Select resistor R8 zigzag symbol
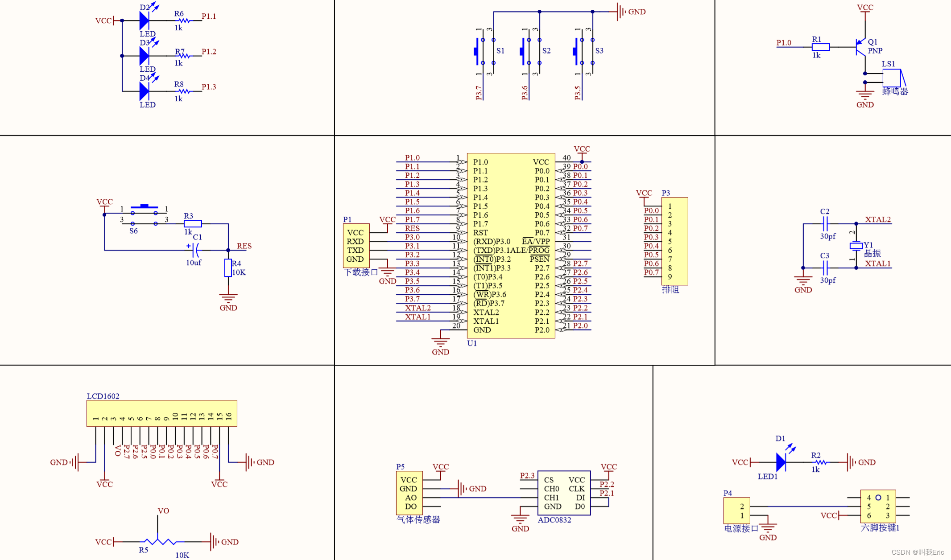951x560 pixels. [184, 91]
